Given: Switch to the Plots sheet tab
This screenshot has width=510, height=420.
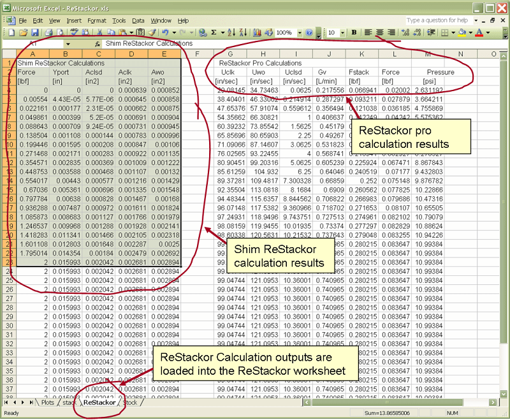Looking at the screenshot, I should (48, 403).
